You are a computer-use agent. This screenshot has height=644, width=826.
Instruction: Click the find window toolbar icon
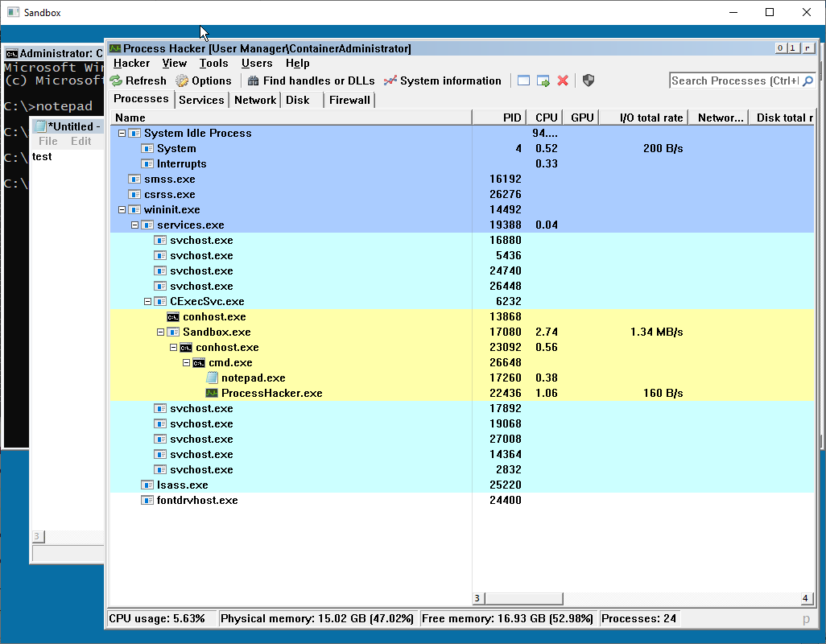point(523,81)
